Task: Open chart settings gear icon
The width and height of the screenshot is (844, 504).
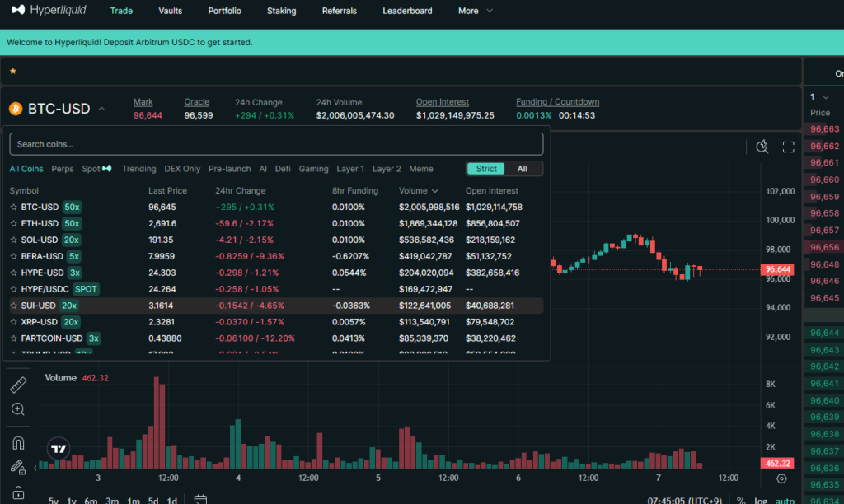Action: pyautogui.click(x=781, y=478)
